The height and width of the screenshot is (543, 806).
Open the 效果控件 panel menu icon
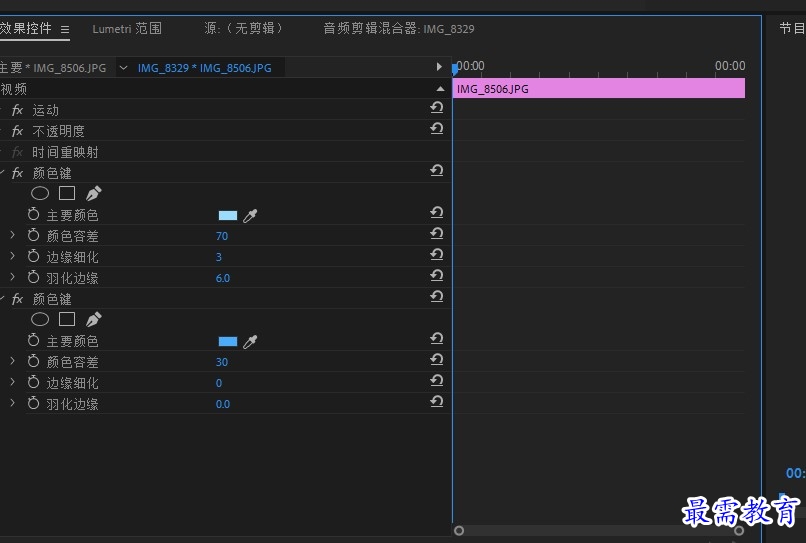[x=65, y=30]
